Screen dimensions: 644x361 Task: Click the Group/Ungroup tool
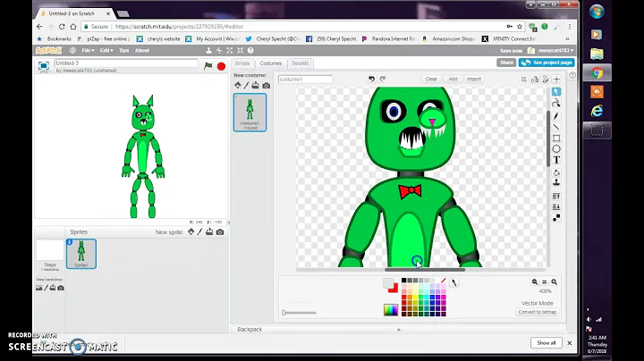click(x=556, y=218)
